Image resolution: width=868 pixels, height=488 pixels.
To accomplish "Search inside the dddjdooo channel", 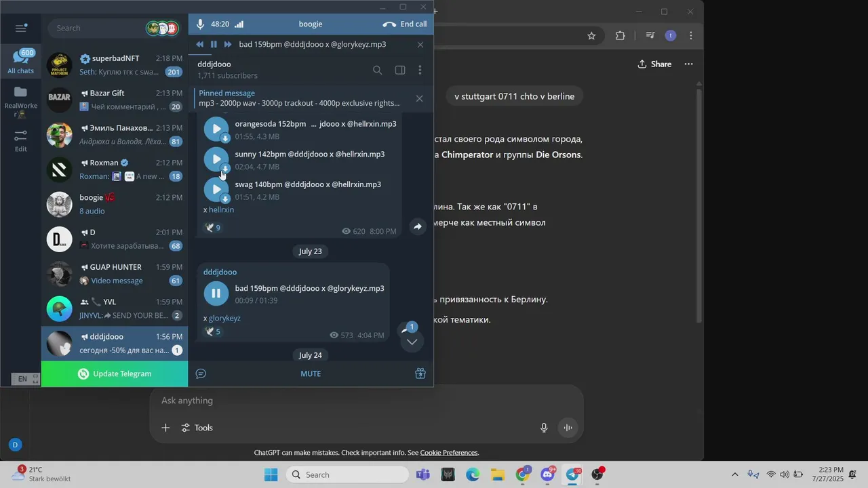I will click(378, 70).
